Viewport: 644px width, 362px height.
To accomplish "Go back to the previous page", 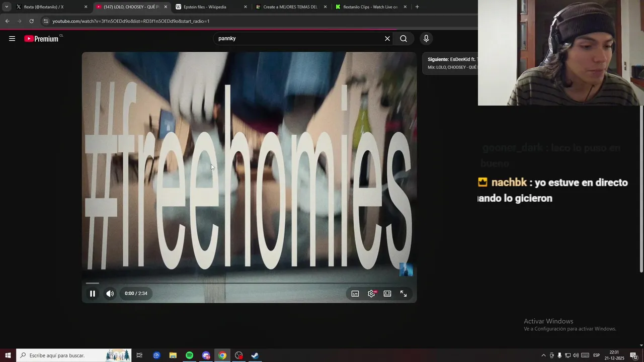I will coord(7,21).
